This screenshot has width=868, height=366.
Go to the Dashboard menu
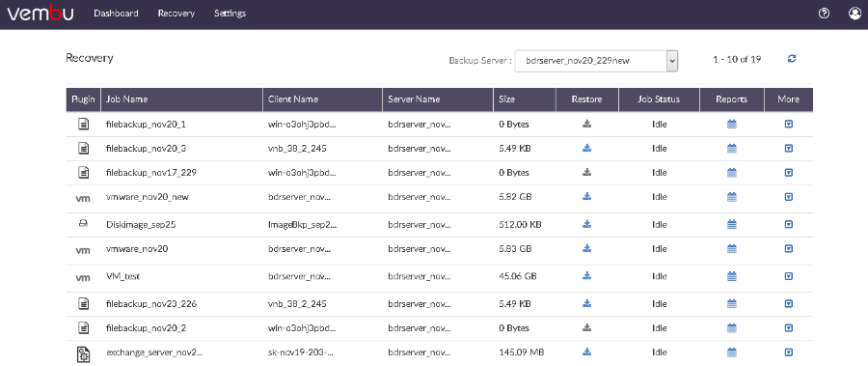pyautogui.click(x=117, y=14)
